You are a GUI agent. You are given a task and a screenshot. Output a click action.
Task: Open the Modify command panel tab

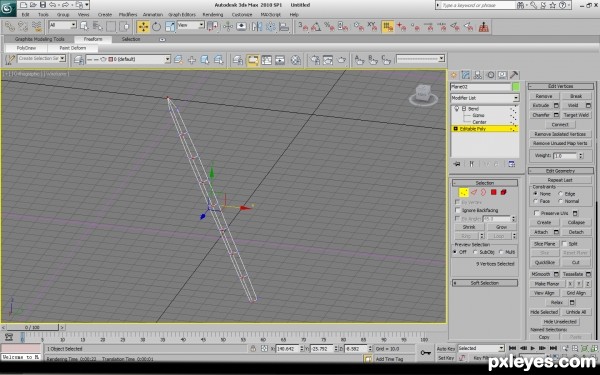[x=466, y=75]
